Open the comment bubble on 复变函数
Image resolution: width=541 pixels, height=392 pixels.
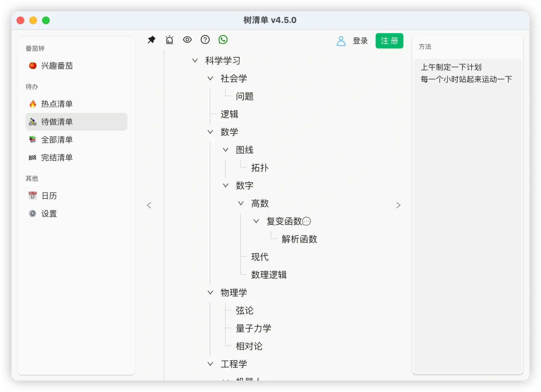tap(307, 221)
